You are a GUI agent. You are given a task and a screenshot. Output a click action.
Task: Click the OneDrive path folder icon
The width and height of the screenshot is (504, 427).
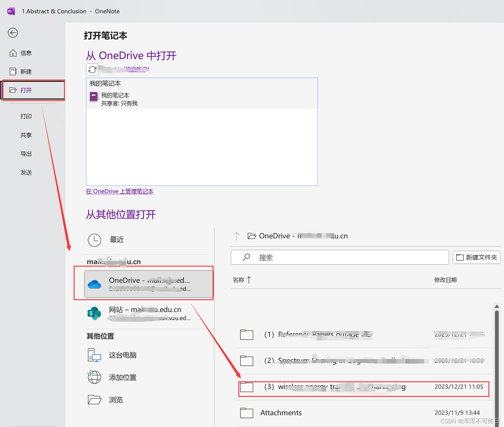pos(252,236)
